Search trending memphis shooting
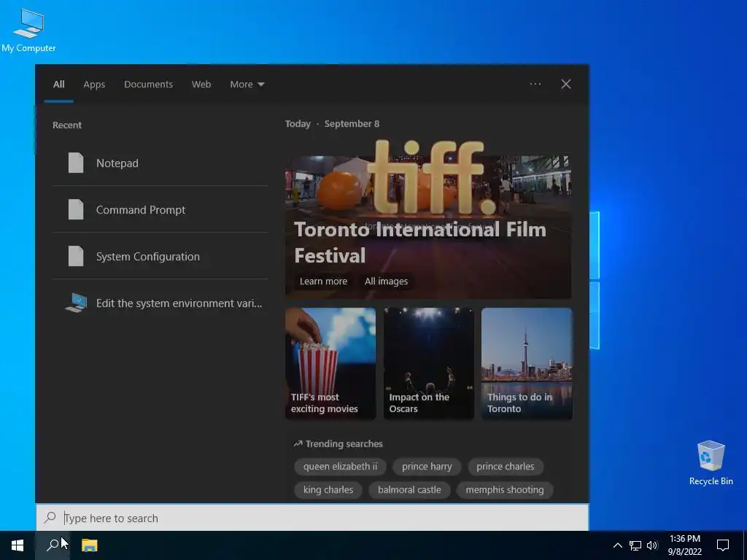Viewport: 747px width, 560px height. 505,489
